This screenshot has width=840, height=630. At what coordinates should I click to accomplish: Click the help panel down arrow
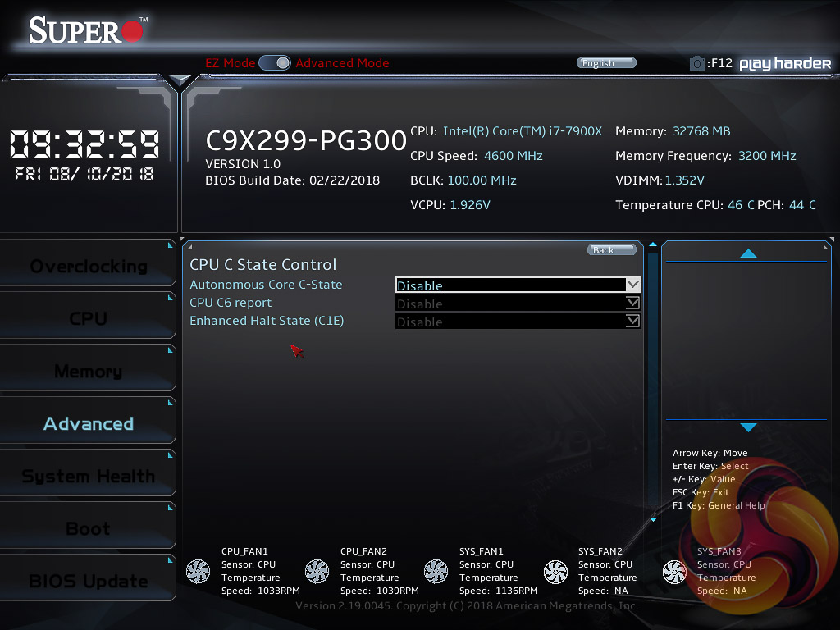click(748, 427)
